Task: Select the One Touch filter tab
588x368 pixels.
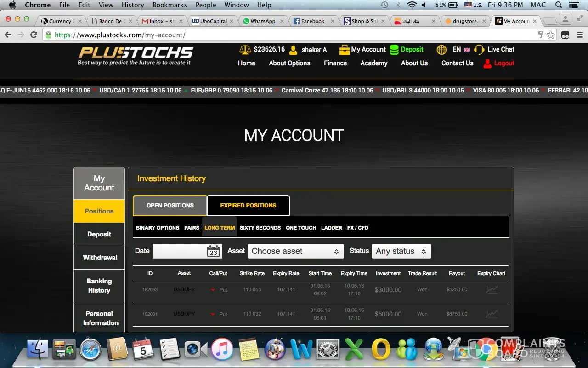Action: (301, 228)
